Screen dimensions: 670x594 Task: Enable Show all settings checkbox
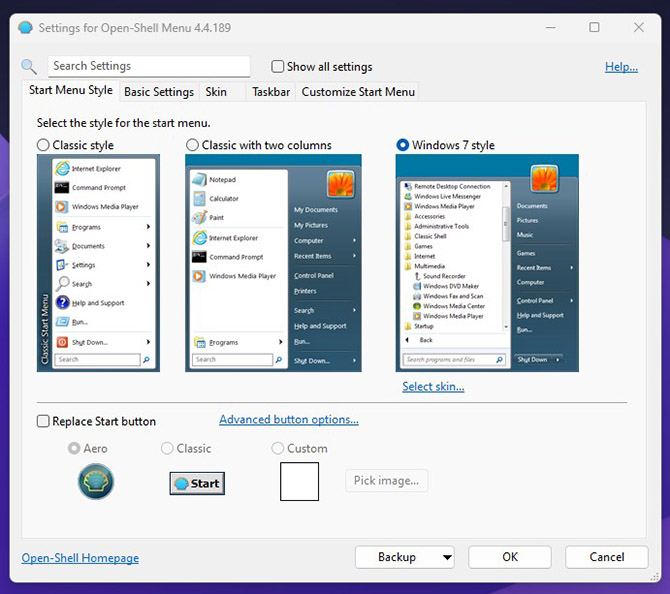(x=278, y=67)
